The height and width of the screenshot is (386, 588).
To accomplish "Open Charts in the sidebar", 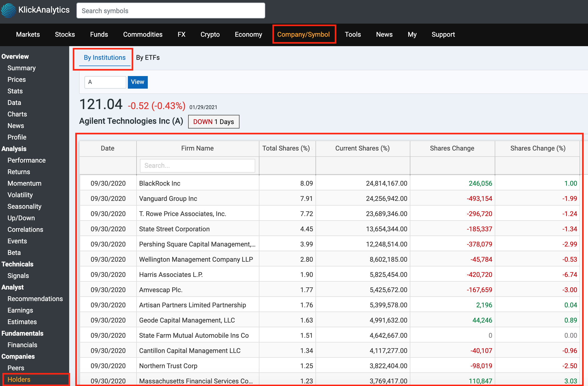I will 17,114.
